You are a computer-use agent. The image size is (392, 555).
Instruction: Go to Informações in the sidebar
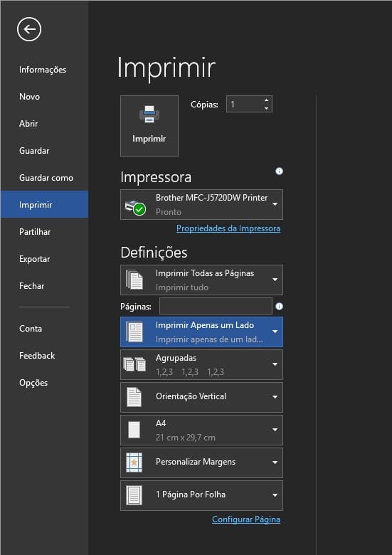click(43, 70)
